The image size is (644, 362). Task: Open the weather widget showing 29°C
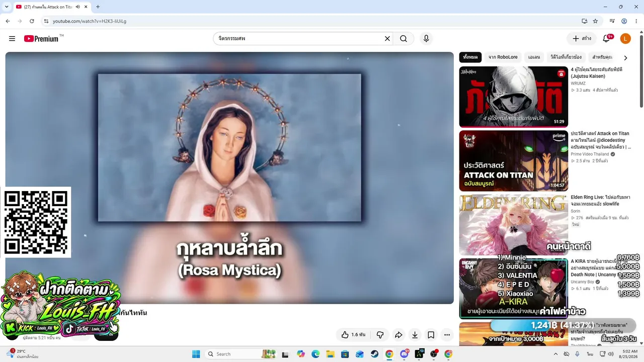click(22, 354)
